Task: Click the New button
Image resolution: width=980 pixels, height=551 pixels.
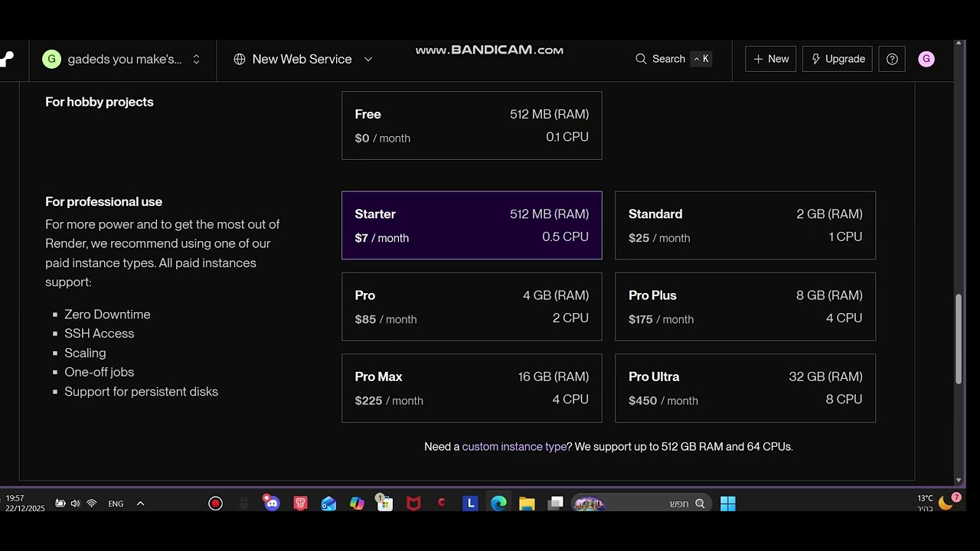Action: tap(770, 59)
